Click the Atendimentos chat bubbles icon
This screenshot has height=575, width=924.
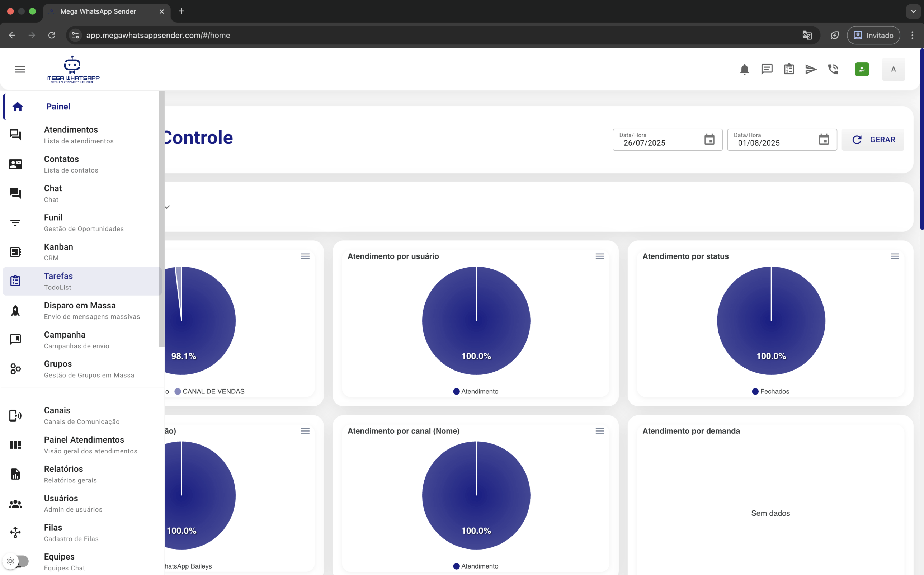point(15,135)
